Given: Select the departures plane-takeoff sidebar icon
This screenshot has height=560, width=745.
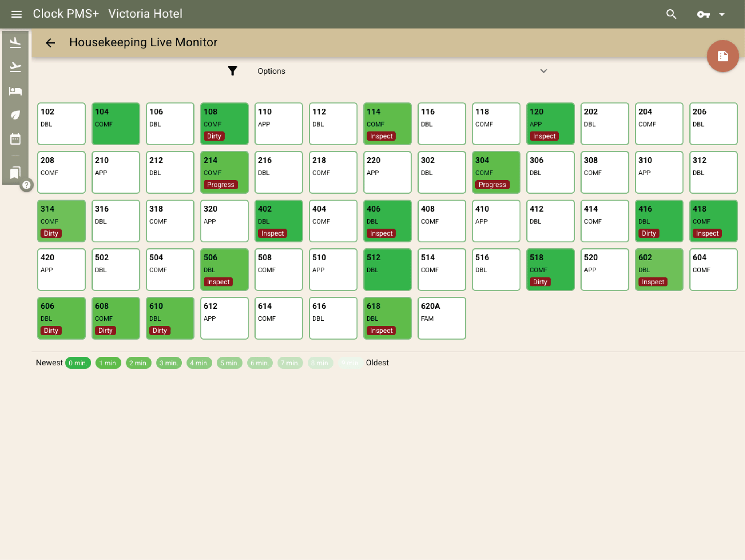Looking at the screenshot, I should [x=15, y=67].
